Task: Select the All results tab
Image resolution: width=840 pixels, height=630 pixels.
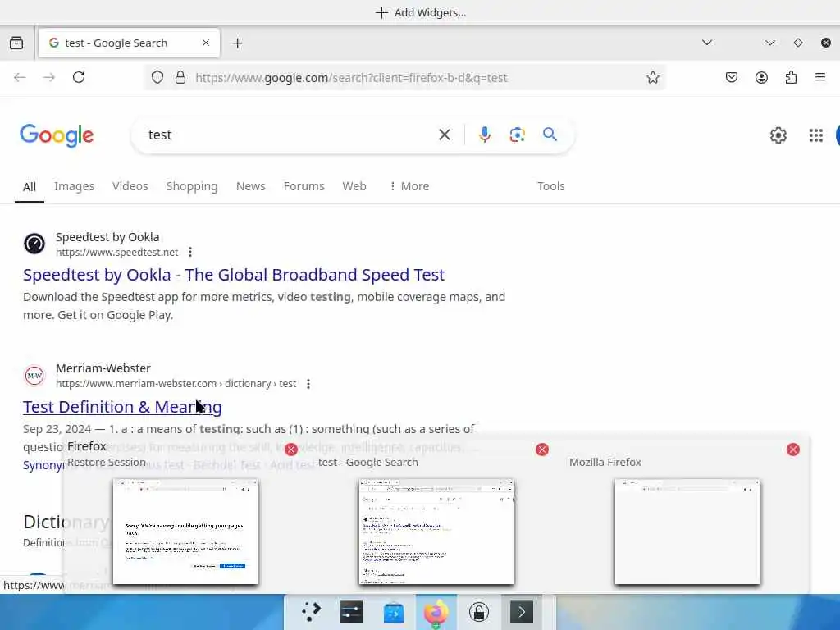Action: pos(30,187)
